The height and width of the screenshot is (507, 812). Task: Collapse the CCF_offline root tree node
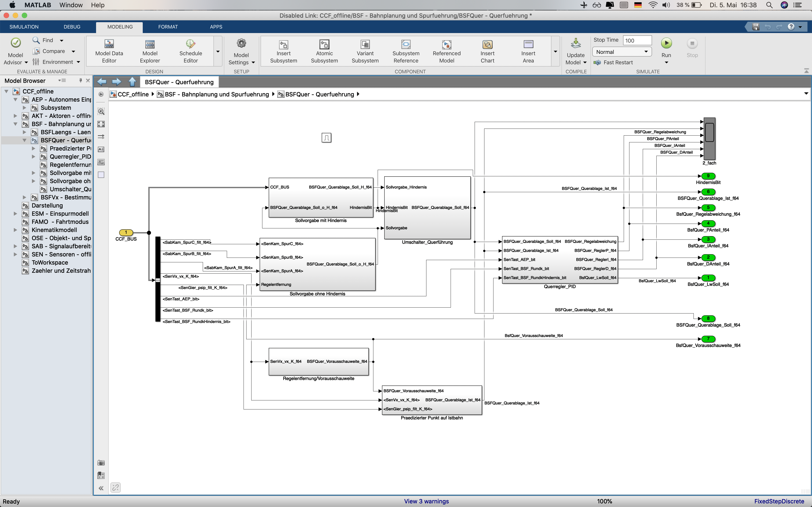pos(6,91)
